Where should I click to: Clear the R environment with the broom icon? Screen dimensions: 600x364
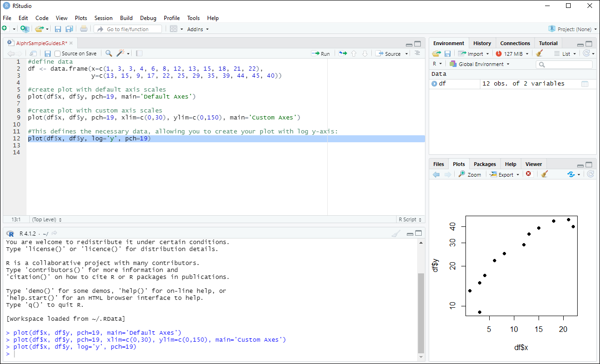(539, 53)
